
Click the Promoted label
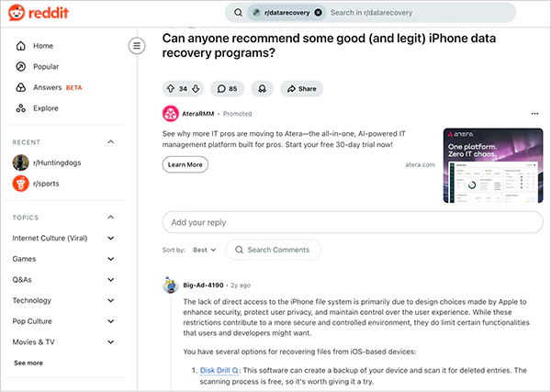pos(238,114)
